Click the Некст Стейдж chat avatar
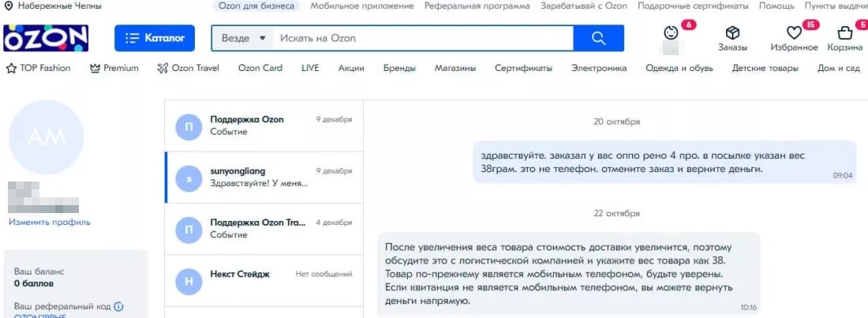Viewport: 868px width, 318px height. click(x=189, y=280)
